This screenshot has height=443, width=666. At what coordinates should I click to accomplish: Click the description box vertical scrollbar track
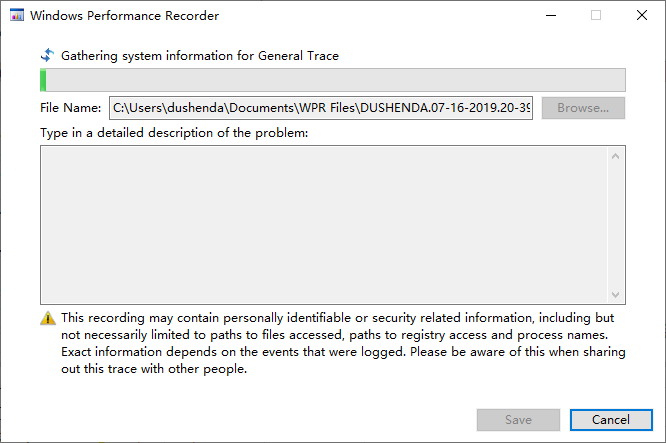617,224
